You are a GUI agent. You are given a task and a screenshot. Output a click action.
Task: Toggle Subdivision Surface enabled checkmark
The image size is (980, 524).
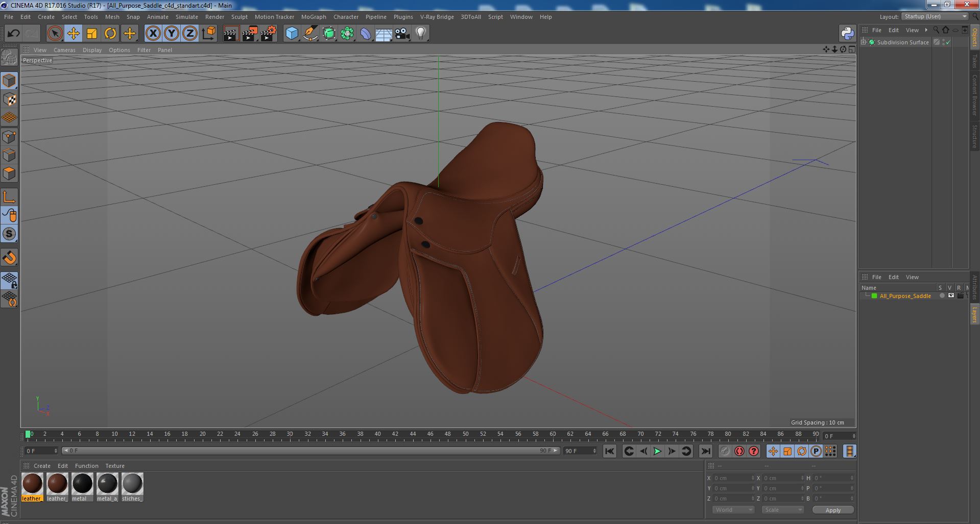(948, 42)
